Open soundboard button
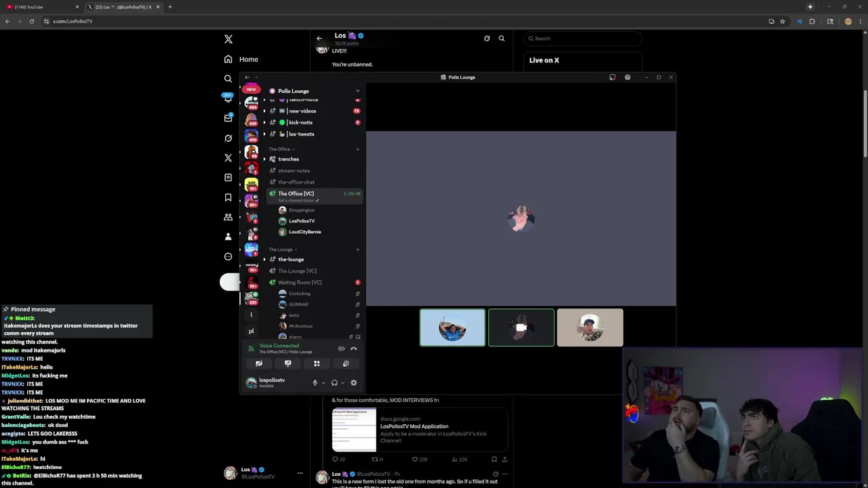Viewport: 868px width, 488px height. (x=346, y=364)
